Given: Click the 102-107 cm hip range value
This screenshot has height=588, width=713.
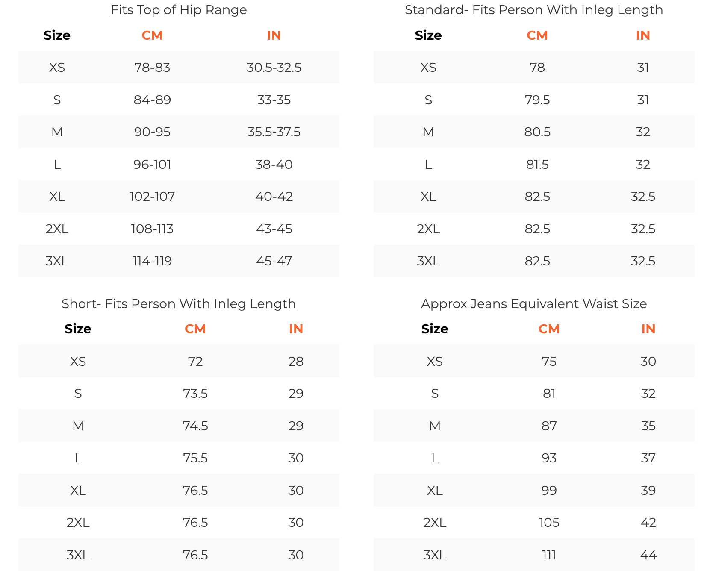Looking at the screenshot, I should (152, 197).
